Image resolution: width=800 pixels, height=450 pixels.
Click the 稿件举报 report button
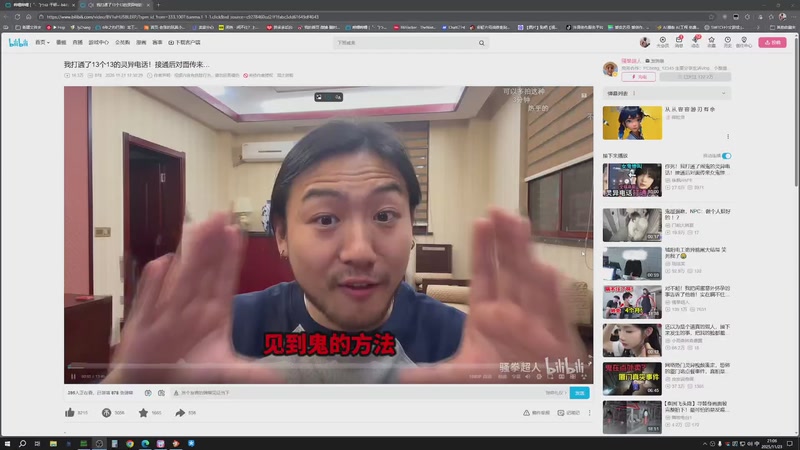536,412
